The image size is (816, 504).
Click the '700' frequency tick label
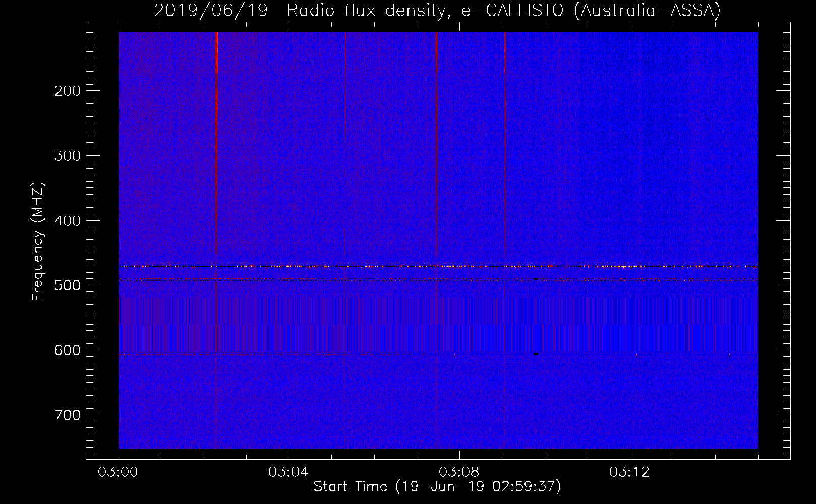pyautogui.click(x=67, y=415)
